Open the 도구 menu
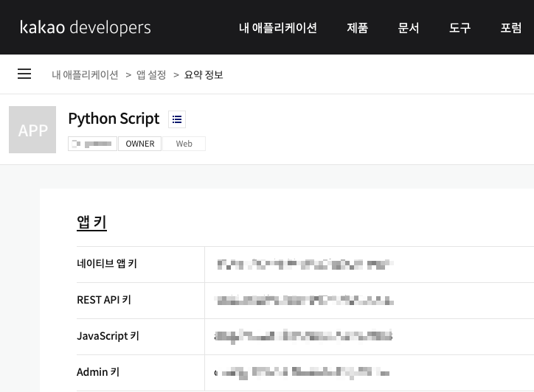 click(x=460, y=27)
